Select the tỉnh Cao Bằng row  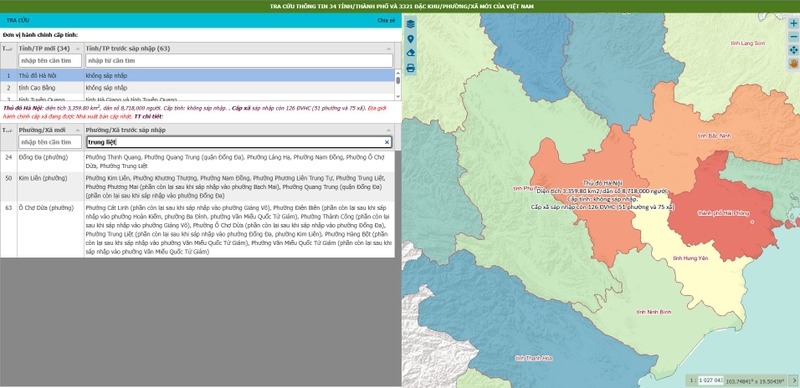(197, 88)
